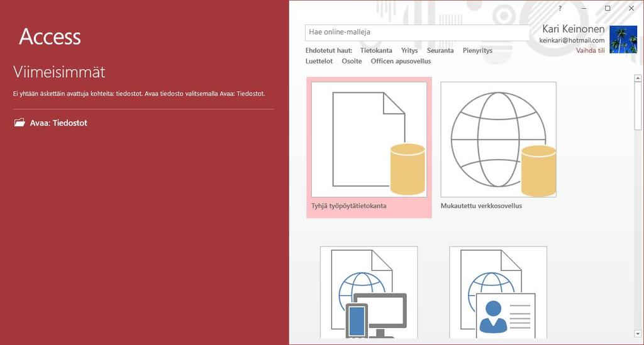Click the keinkari@hotmail.com email address
The width and height of the screenshot is (644, 345).
click(572, 40)
